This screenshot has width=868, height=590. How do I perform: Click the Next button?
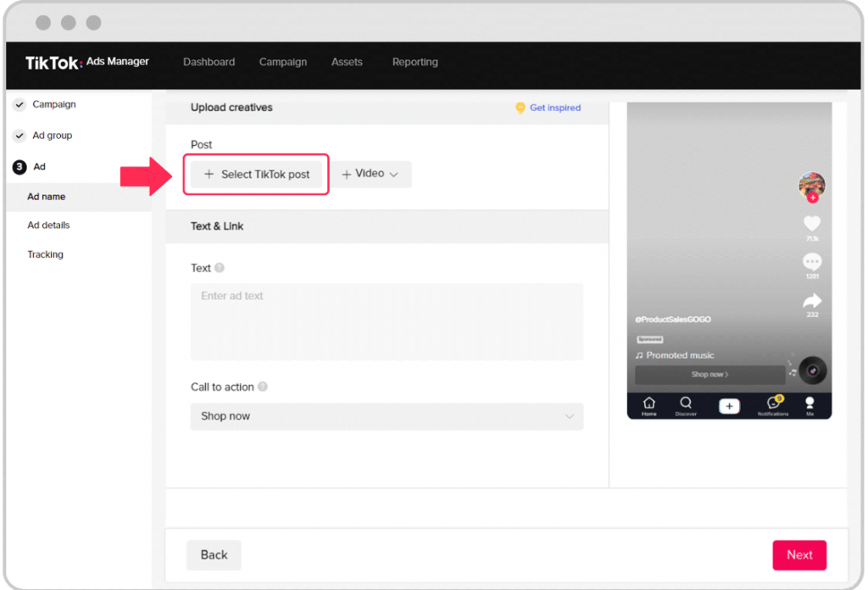coord(798,554)
